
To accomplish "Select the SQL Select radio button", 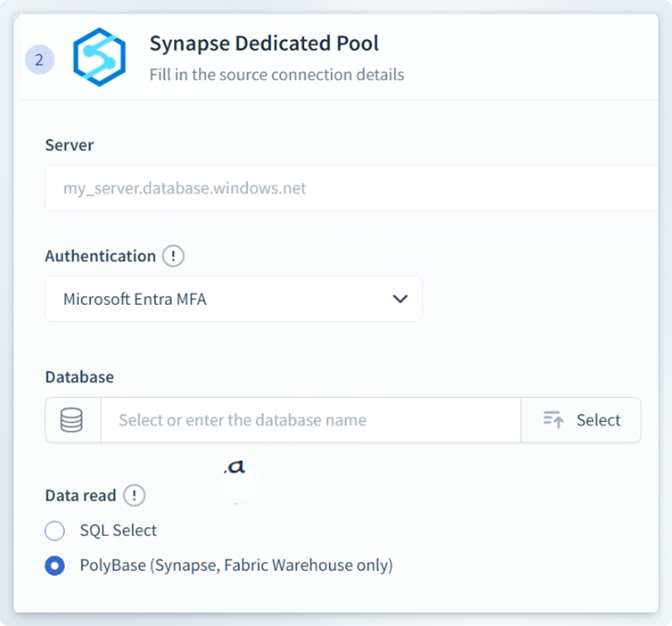I will click(x=55, y=530).
